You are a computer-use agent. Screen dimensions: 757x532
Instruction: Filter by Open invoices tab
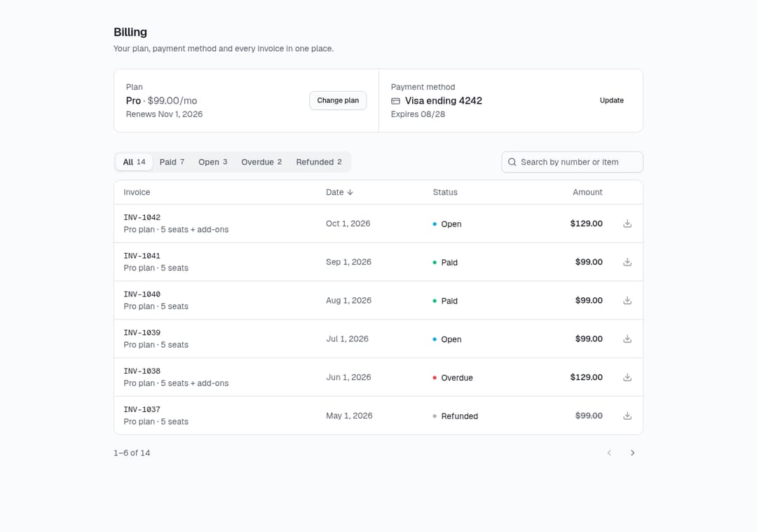(213, 162)
